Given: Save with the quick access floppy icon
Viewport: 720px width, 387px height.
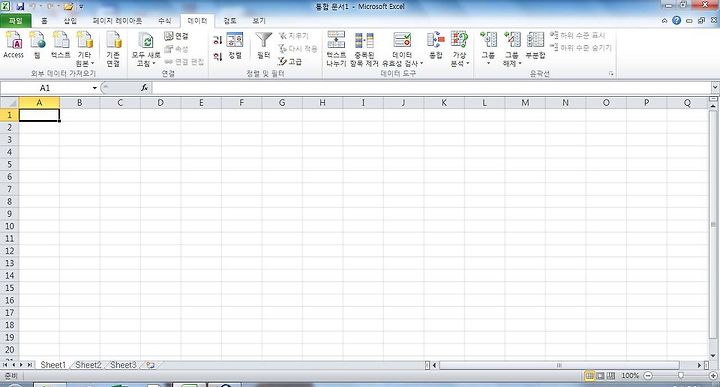Looking at the screenshot, I should (x=20, y=6).
